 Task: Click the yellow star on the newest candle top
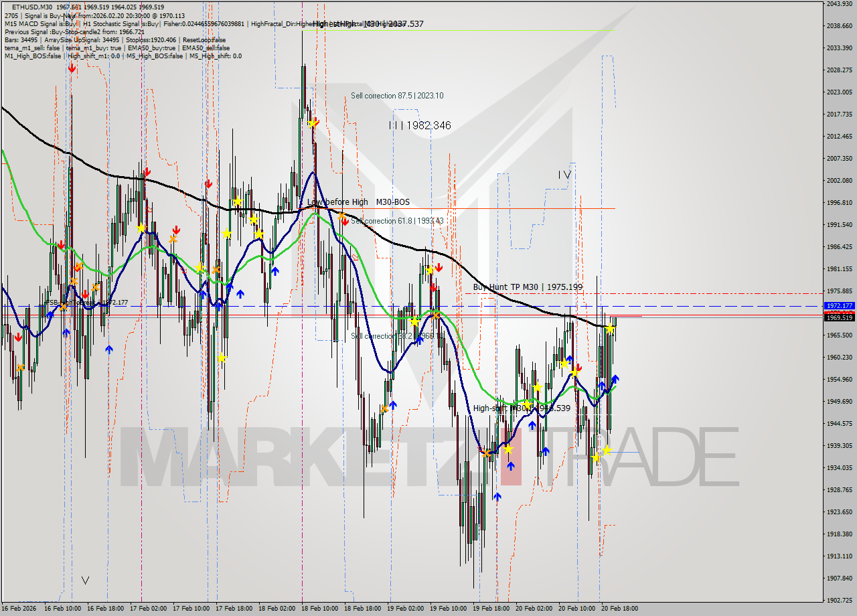click(609, 329)
